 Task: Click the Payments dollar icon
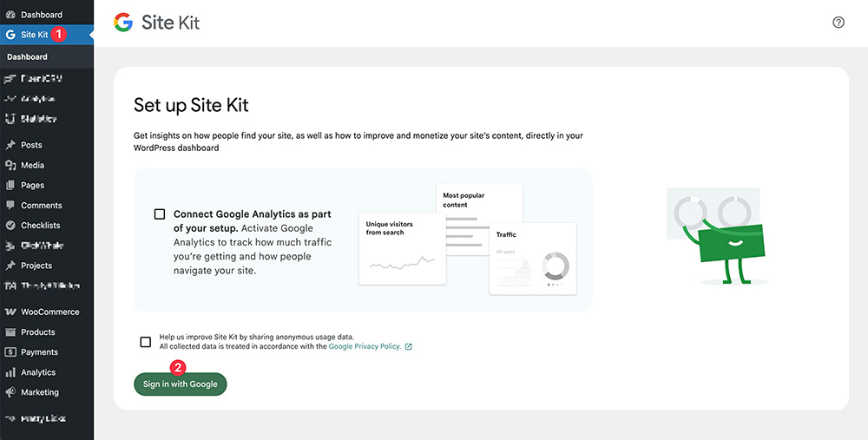pos(10,352)
